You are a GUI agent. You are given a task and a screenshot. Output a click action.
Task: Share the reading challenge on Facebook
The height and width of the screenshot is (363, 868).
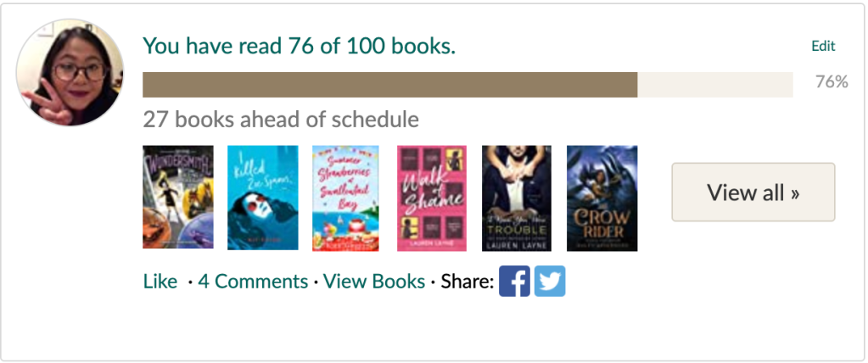(x=514, y=282)
